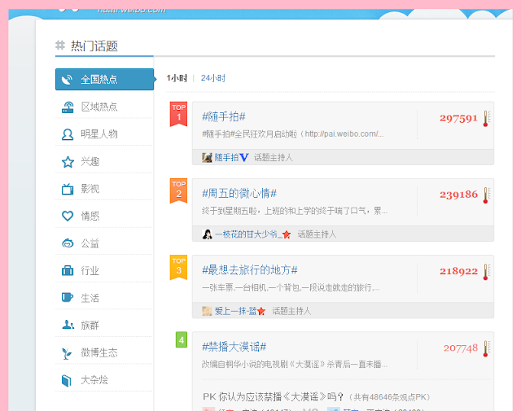Click the book icon beside 大杂烩

click(x=67, y=380)
